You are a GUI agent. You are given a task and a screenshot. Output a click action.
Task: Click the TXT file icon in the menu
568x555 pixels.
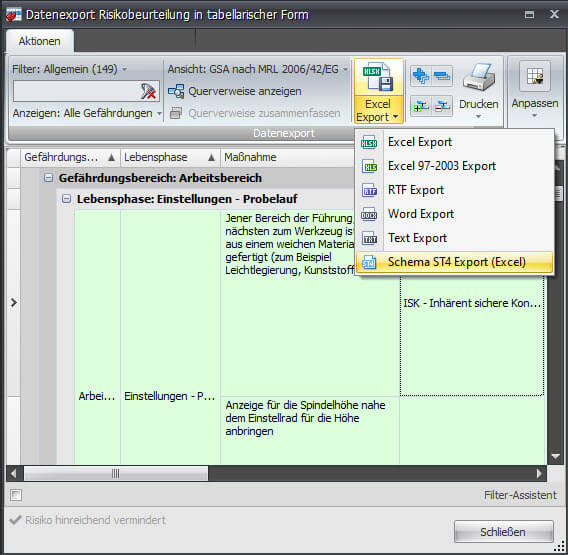pos(369,238)
